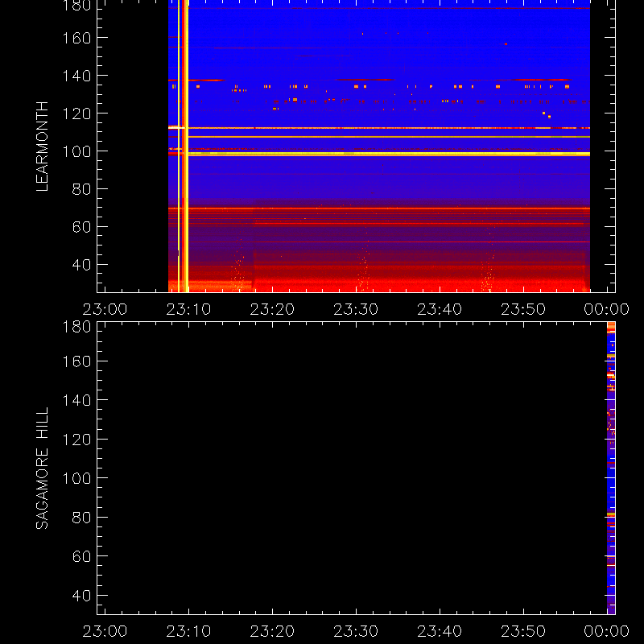Click 23:50 time label under Sagamore Hill plot
Screen dimensions: 644x644
(x=524, y=631)
